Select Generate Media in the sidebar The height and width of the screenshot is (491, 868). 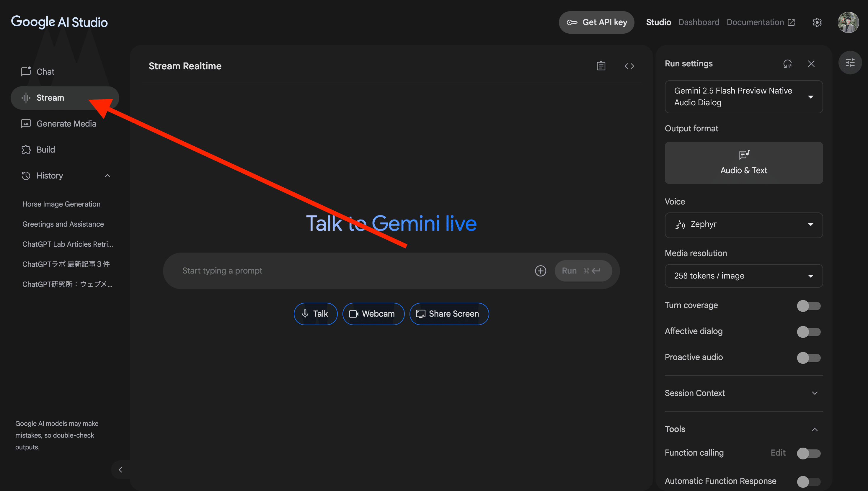coord(66,124)
